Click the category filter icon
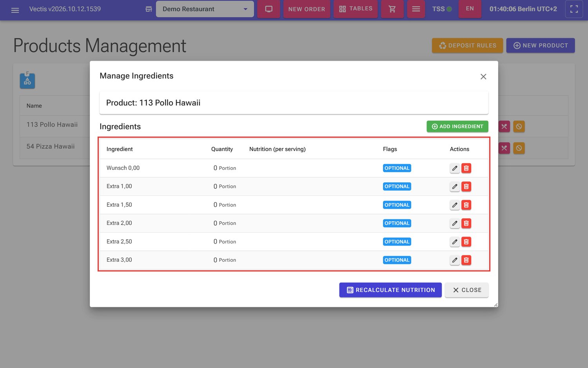 pyautogui.click(x=27, y=81)
